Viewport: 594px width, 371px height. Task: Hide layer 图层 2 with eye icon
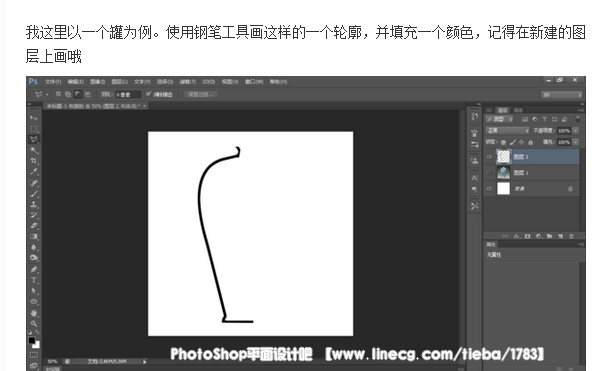(489, 157)
